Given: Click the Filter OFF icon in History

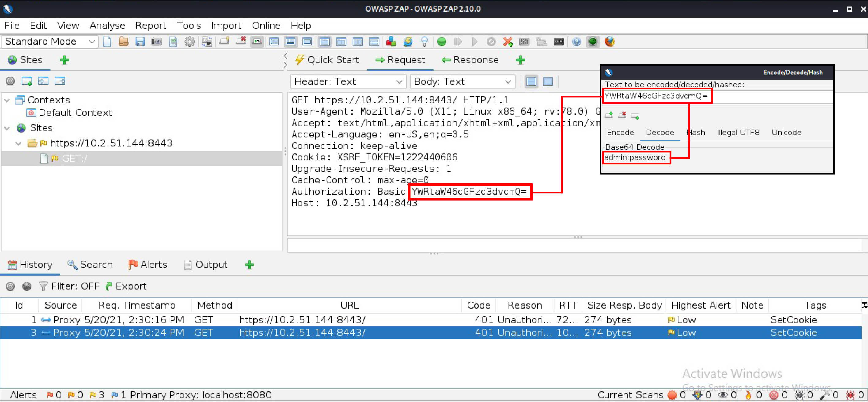Looking at the screenshot, I should [43, 286].
